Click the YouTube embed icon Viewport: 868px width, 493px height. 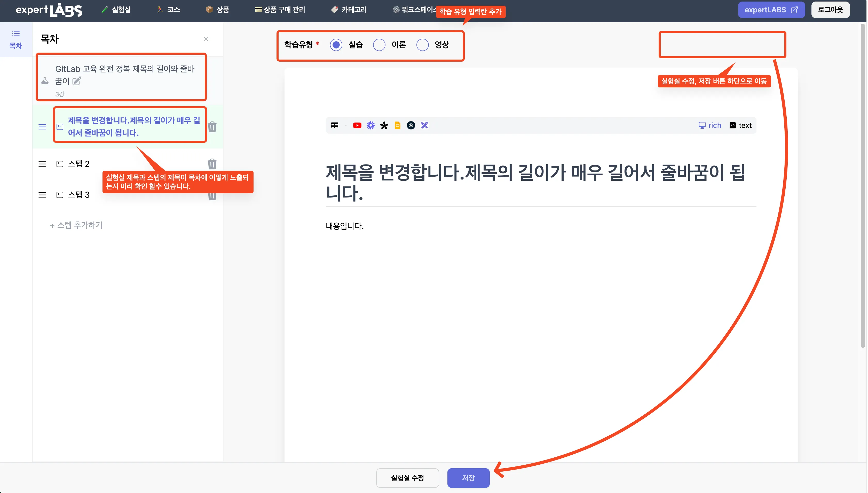(357, 126)
